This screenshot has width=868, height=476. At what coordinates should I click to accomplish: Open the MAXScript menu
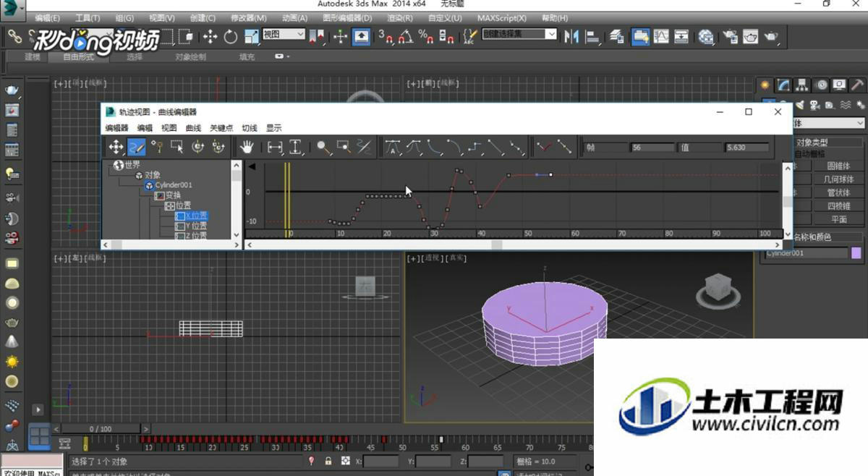503,18
